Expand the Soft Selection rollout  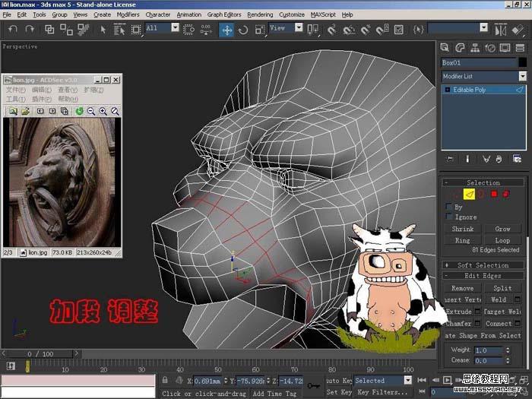tap(483, 265)
